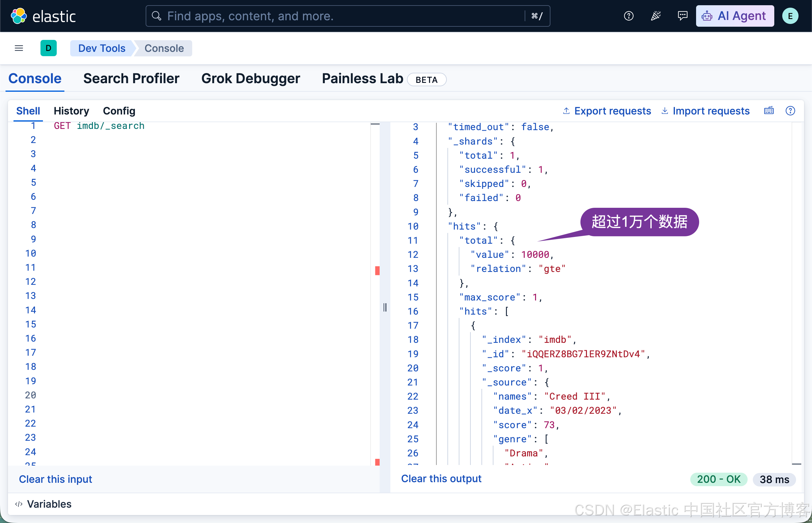The width and height of the screenshot is (812, 523).
Task: Click the input editor scrollbar thumb
Action: [375, 124]
